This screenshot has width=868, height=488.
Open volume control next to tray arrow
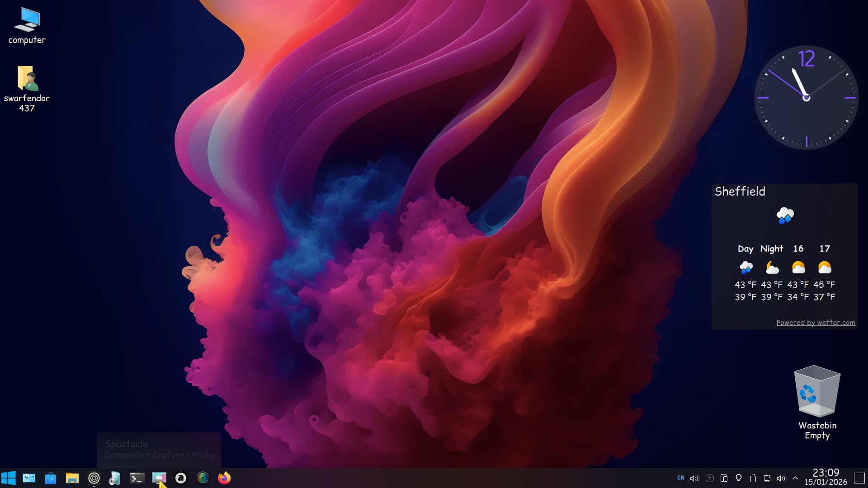tap(781, 478)
